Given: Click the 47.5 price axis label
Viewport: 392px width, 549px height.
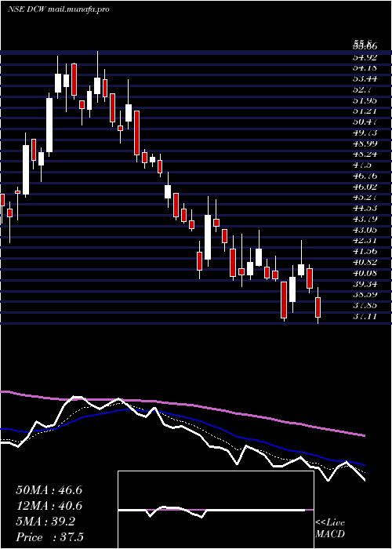Looking at the screenshot, I should [x=362, y=165].
